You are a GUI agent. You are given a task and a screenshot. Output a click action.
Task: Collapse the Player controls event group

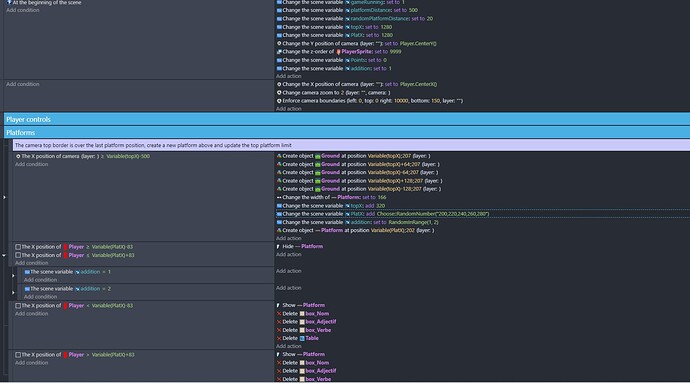pyautogui.click(x=347, y=119)
